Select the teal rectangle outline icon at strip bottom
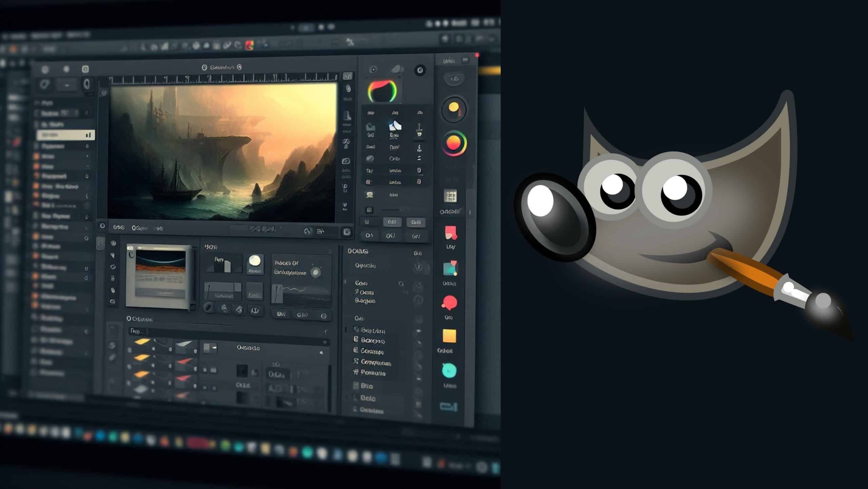 tap(449, 406)
